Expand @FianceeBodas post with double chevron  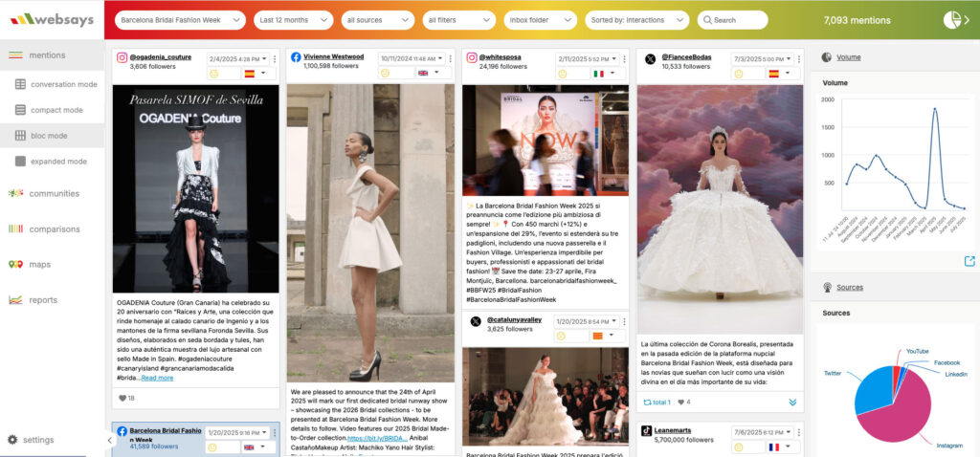pos(792,403)
